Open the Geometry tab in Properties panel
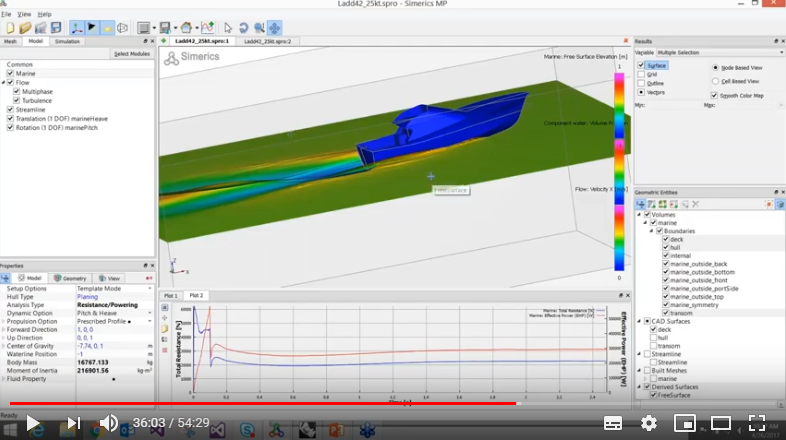 pos(70,278)
